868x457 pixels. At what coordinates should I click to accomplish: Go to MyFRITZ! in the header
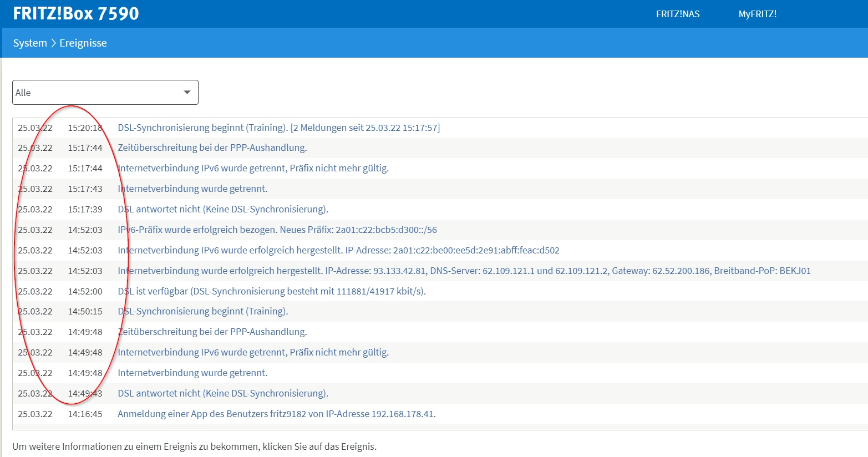point(758,14)
